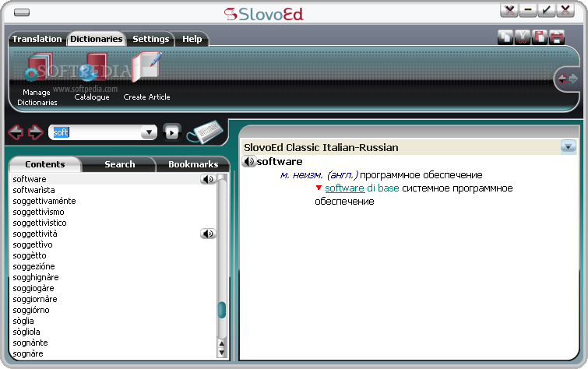Click the phrase di base in the article
The image size is (588, 369).
(x=383, y=188)
